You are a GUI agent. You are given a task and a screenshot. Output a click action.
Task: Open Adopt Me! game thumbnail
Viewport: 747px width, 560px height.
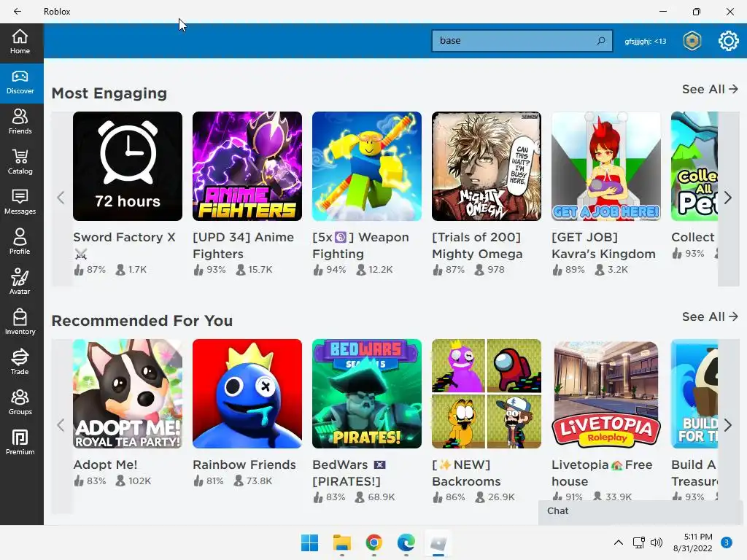click(x=128, y=394)
